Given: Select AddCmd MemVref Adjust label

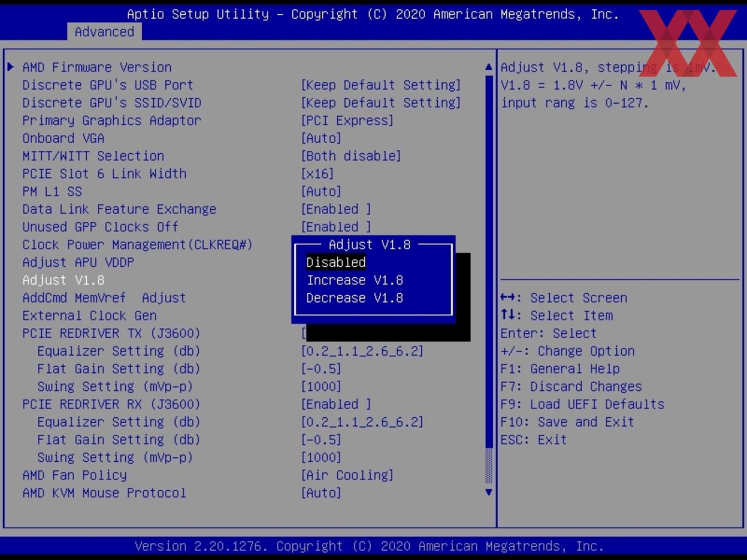Looking at the screenshot, I should (104, 298).
